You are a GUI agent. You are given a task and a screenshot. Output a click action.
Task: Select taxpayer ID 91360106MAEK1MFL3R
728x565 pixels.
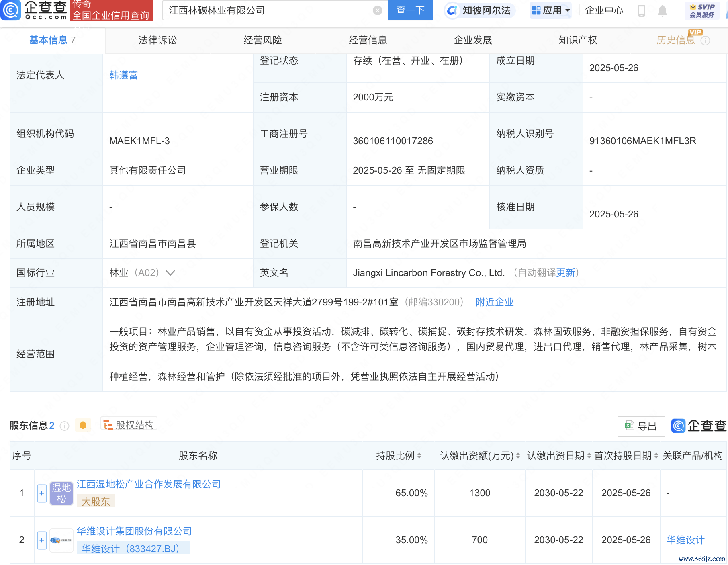pyautogui.click(x=642, y=141)
